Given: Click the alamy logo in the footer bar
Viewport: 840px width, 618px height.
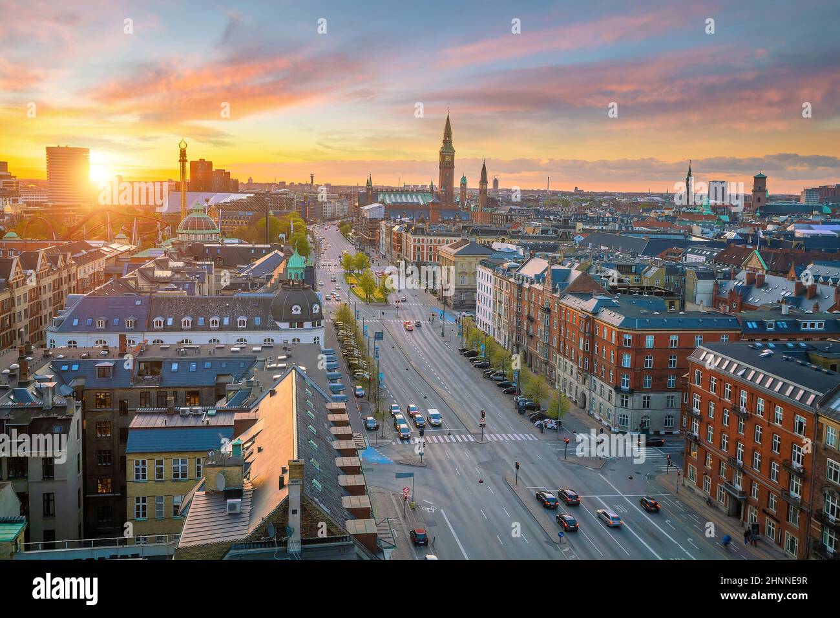Looking at the screenshot, I should tap(65, 588).
